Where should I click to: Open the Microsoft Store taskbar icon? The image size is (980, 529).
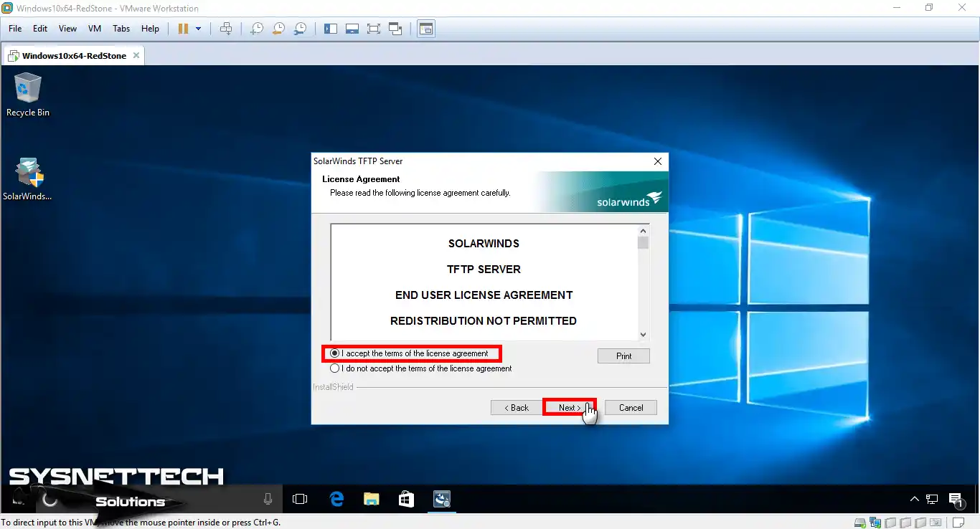[x=405, y=499]
